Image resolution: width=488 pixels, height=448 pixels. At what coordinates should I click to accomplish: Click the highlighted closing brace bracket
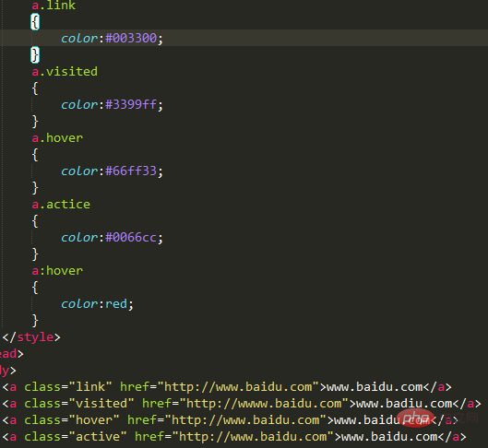click(x=35, y=54)
